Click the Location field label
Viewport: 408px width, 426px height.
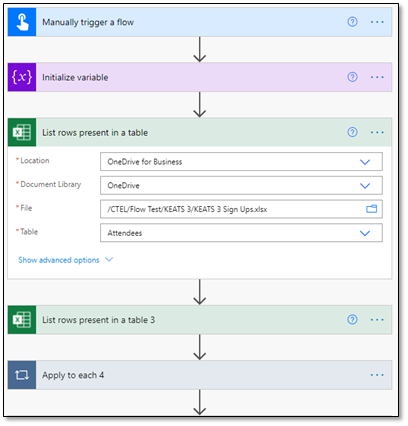[x=35, y=161]
